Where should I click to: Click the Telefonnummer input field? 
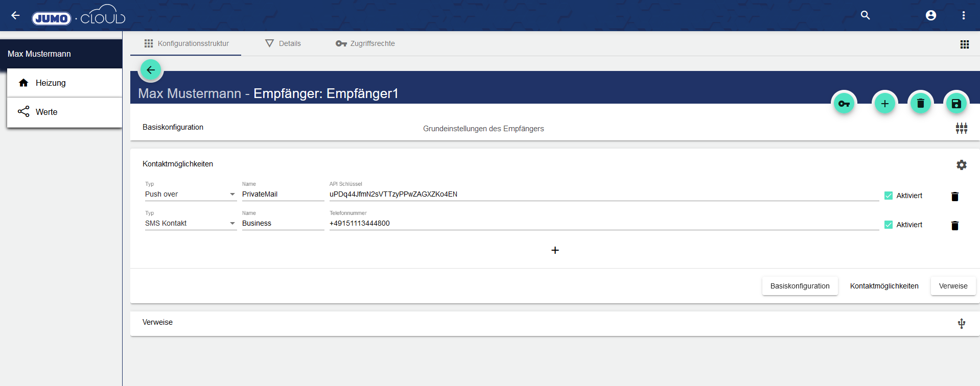point(603,224)
